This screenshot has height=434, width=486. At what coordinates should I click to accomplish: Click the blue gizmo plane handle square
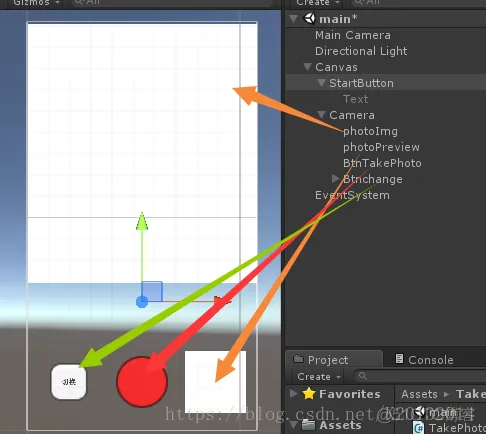(152, 291)
